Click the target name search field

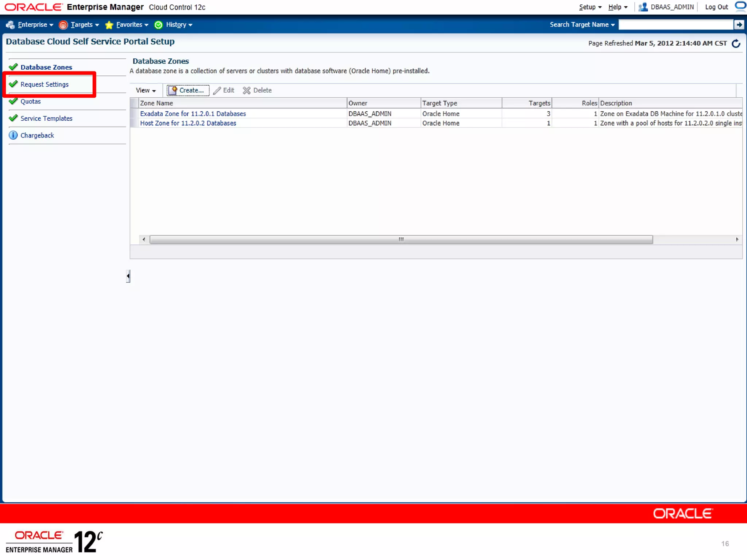(676, 24)
